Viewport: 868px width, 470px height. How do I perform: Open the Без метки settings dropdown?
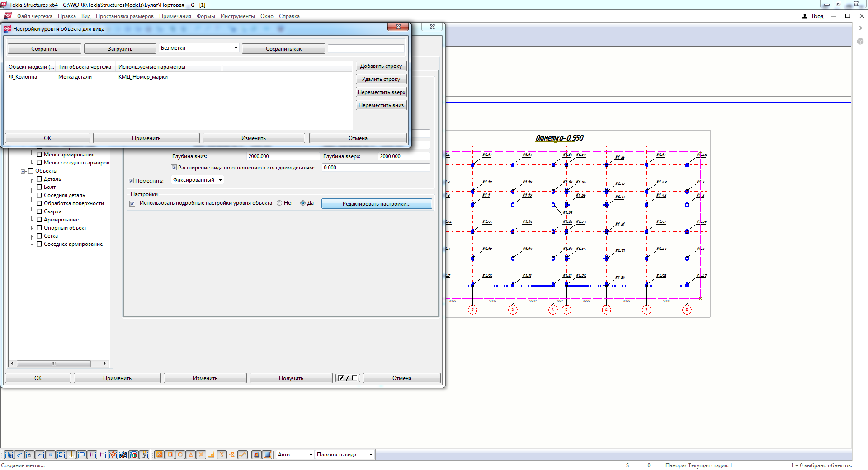pos(199,48)
